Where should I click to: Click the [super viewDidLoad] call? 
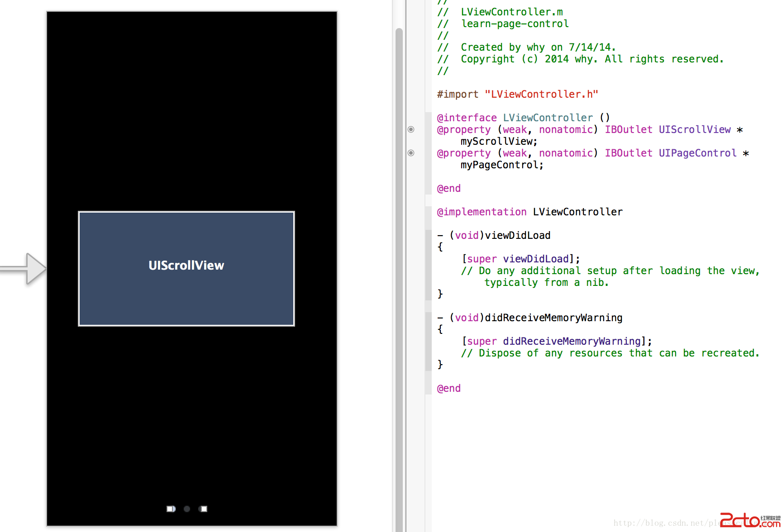(520, 259)
